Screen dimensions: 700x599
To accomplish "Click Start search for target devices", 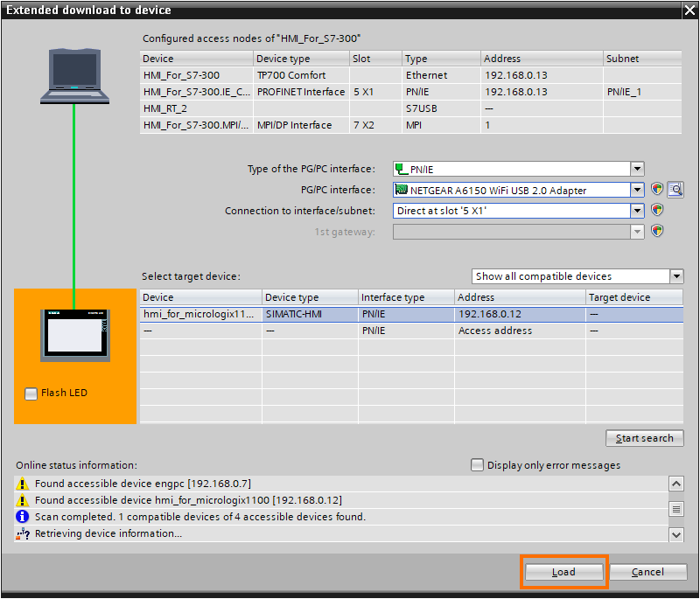I will point(644,438).
